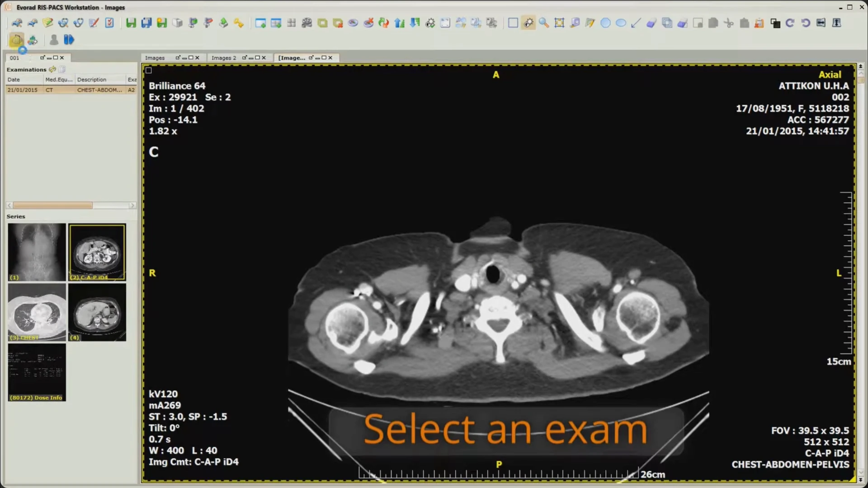This screenshot has height=488, width=868.
Task: Switch to the Images 2 tab
Action: 224,58
